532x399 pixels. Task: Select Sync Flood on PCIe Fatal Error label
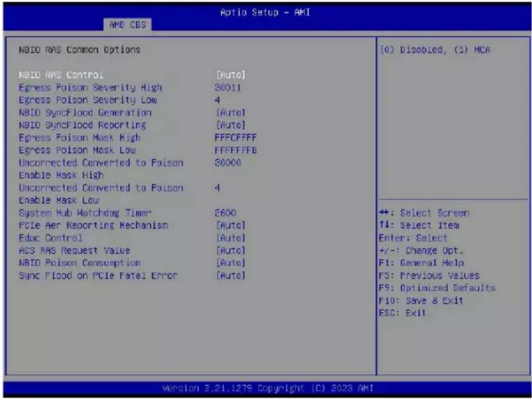pyautogui.click(x=98, y=276)
